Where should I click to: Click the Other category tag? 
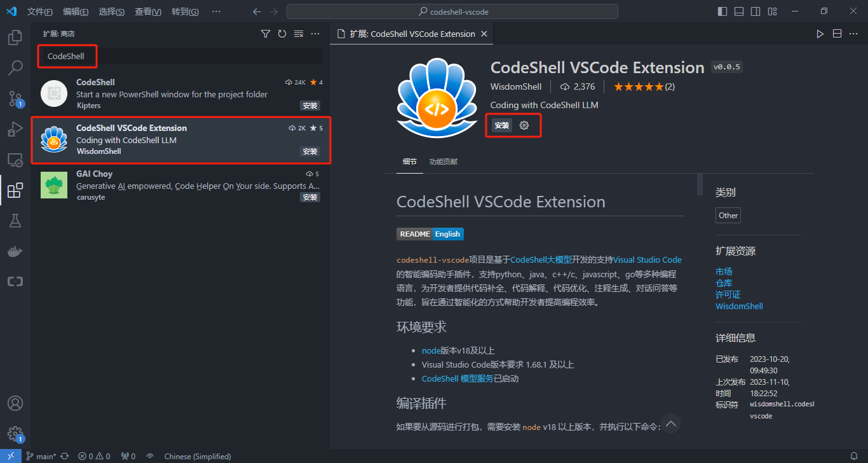(728, 215)
